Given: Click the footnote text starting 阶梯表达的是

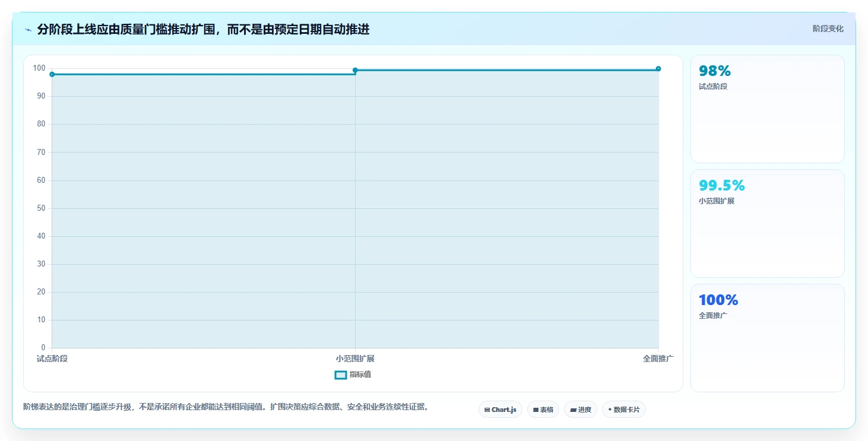Looking at the screenshot, I should point(226,407).
